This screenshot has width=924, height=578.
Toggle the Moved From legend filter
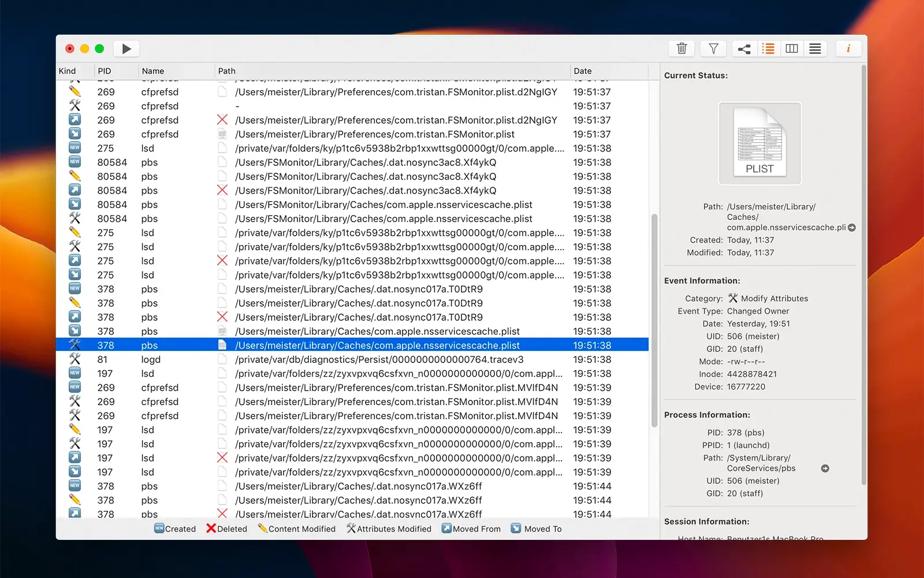471,529
